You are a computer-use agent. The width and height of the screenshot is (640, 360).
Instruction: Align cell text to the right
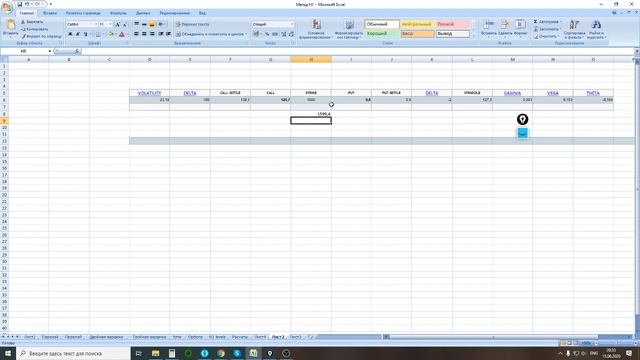[152, 34]
